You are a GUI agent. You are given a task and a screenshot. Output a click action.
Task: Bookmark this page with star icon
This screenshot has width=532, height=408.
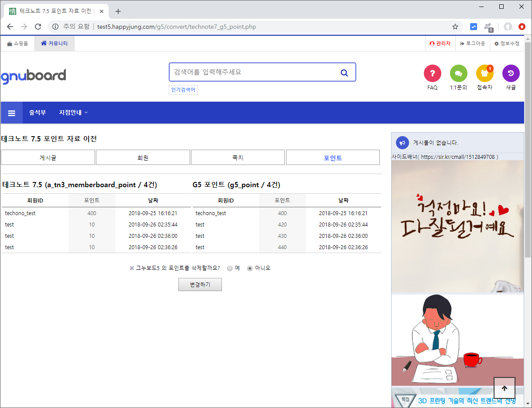tap(455, 27)
